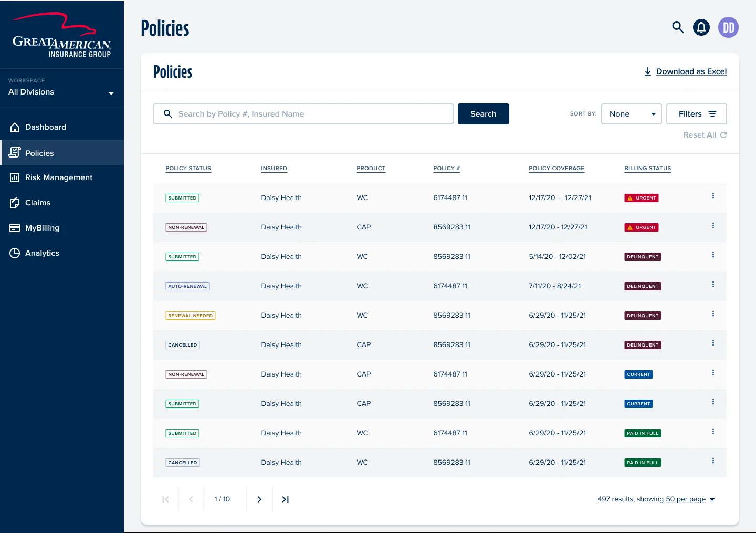Open Dashboard in the sidebar

(x=62, y=127)
